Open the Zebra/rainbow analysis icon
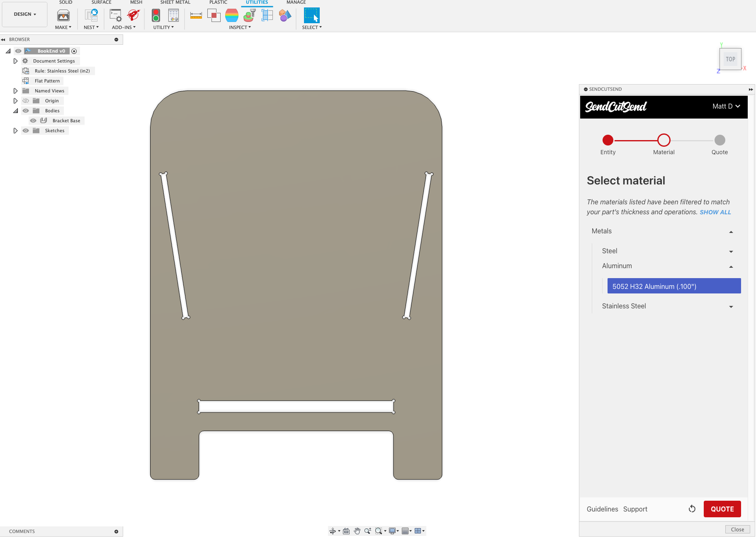 (232, 16)
